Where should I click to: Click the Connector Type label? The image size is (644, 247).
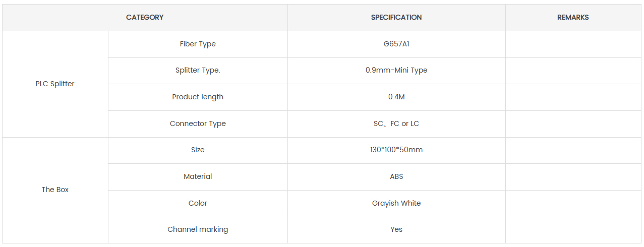[x=198, y=124]
